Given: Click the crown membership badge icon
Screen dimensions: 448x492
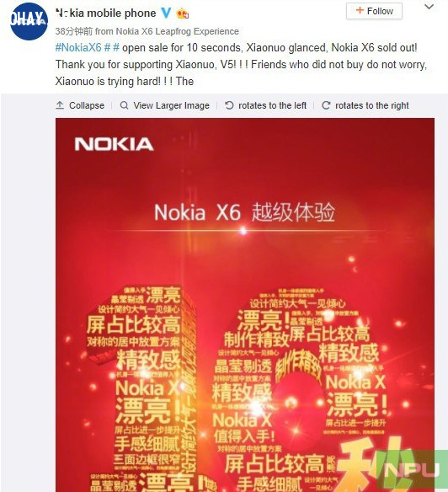Looking at the screenshot, I should [183, 13].
